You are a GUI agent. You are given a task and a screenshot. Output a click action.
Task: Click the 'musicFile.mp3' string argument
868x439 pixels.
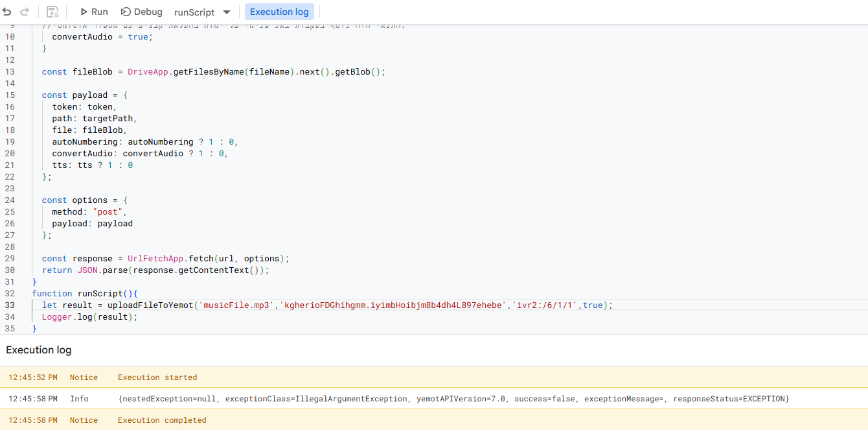point(236,305)
